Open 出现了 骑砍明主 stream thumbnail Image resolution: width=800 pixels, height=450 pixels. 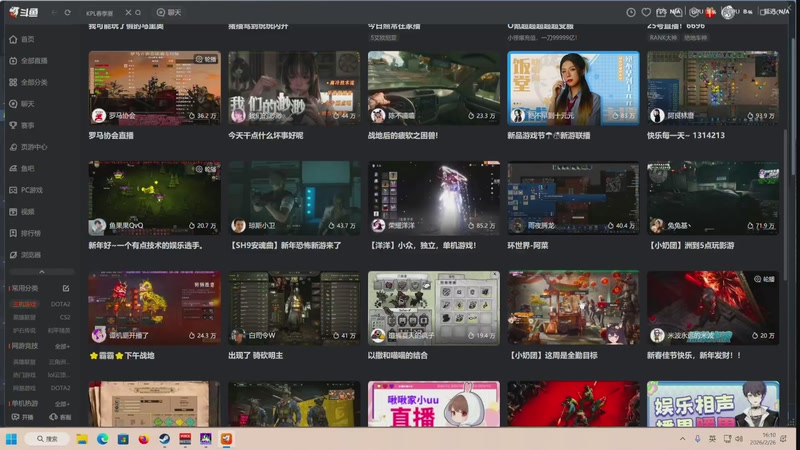pyautogui.click(x=294, y=308)
